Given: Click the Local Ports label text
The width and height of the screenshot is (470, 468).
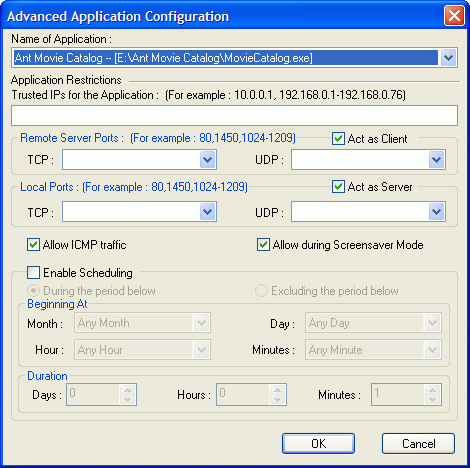Looking at the screenshot, I should [49, 187].
